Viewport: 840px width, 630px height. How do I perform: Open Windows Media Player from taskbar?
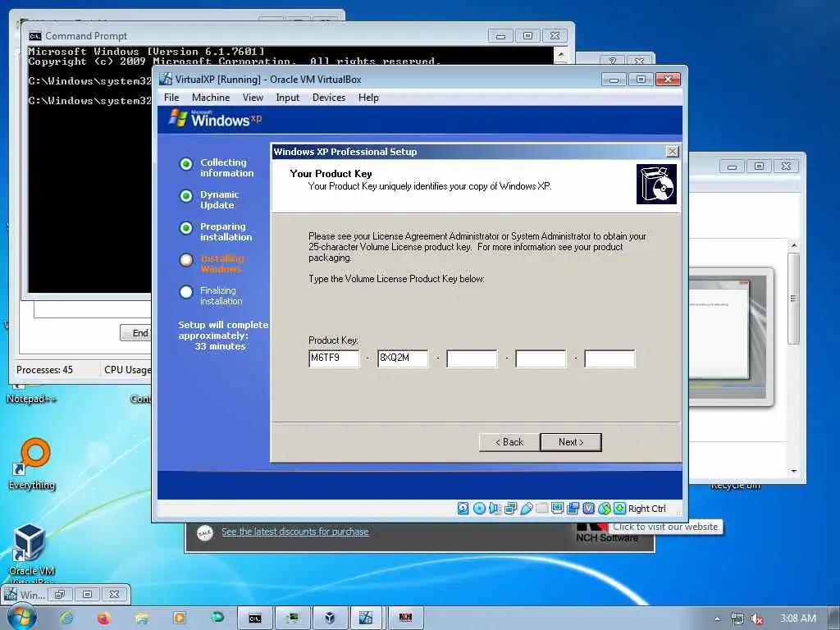pyautogui.click(x=180, y=619)
